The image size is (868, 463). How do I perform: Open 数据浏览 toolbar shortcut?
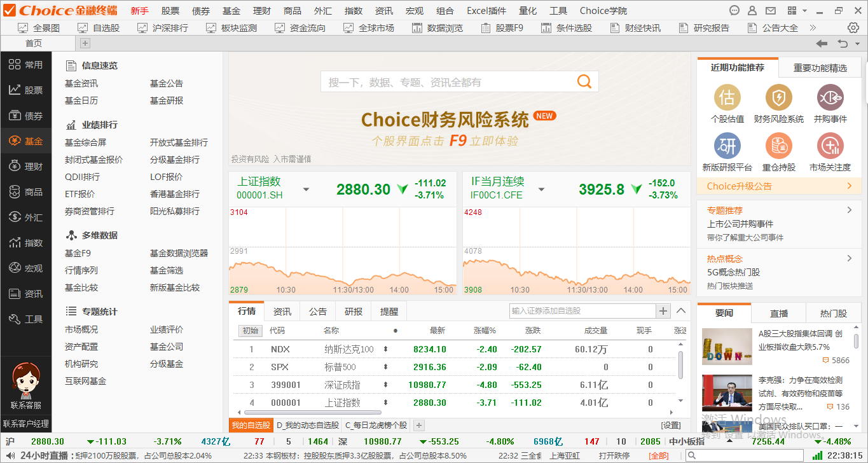coord(437,28)
